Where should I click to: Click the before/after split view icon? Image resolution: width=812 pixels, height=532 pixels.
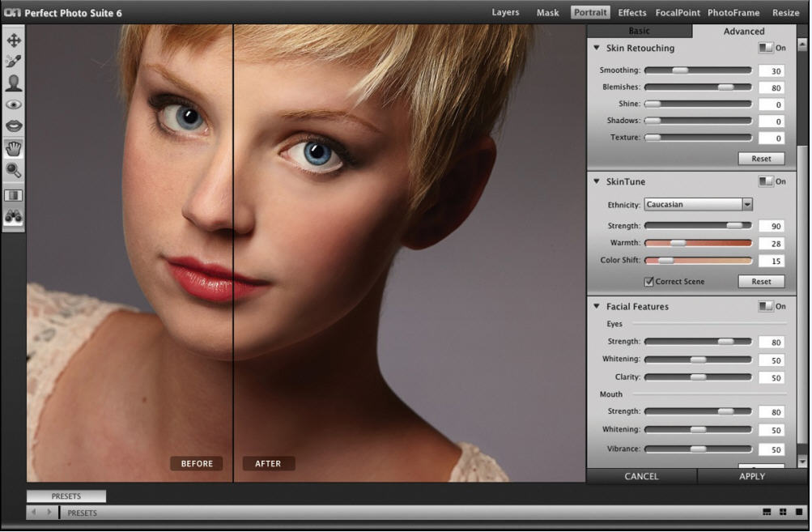[x=13, y=194]
